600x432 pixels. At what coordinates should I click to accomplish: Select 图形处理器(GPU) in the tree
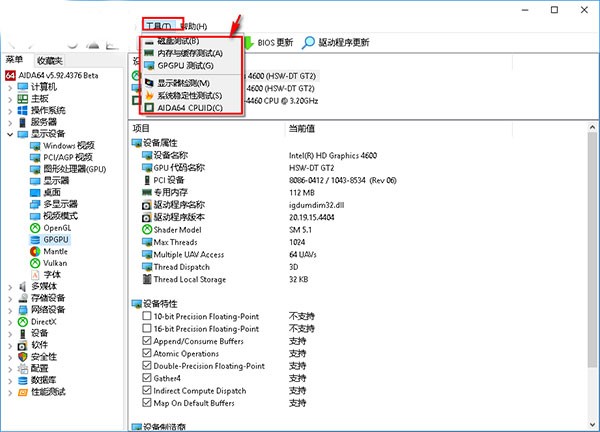tap(74, 168)
